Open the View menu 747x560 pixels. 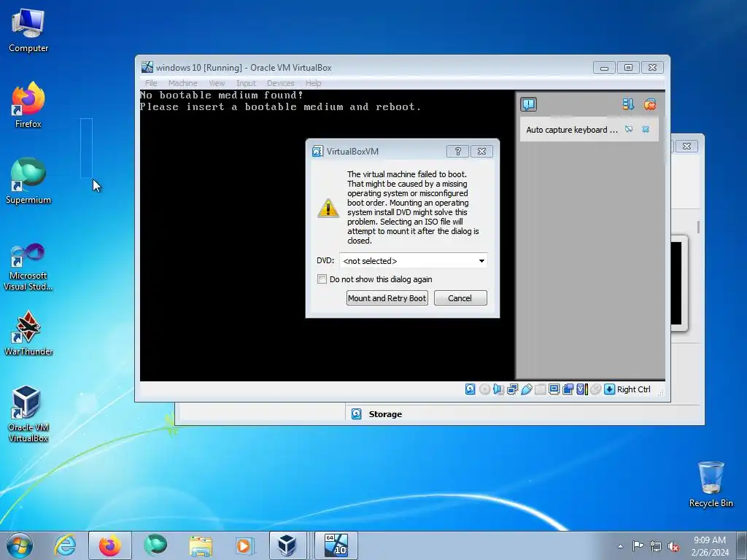pos(217,83)
